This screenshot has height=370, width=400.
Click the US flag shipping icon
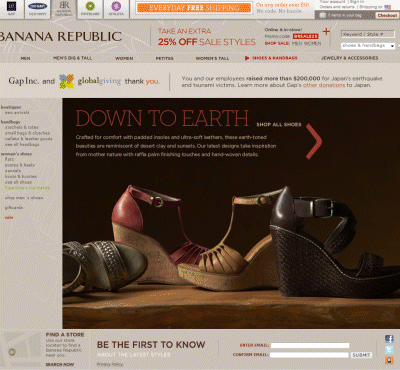tap(387, 7)
